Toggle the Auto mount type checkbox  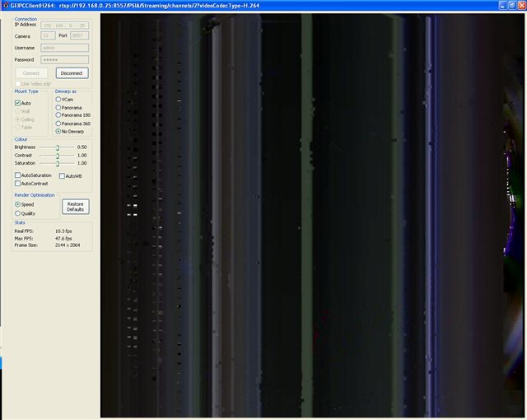(17, 103)
